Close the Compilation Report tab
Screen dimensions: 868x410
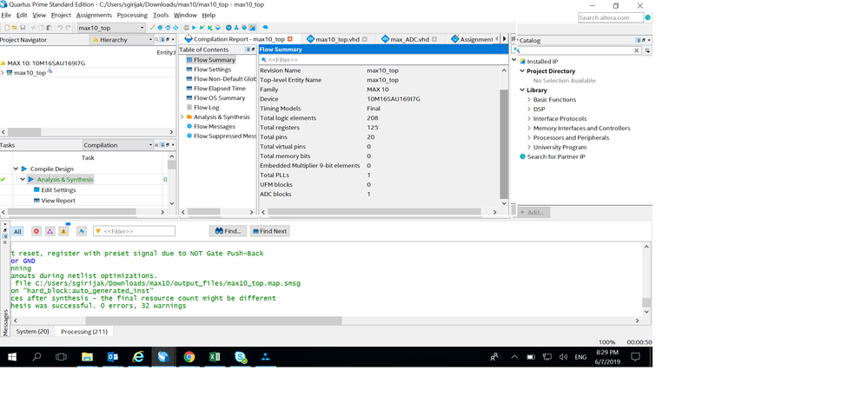click(290, 39)
